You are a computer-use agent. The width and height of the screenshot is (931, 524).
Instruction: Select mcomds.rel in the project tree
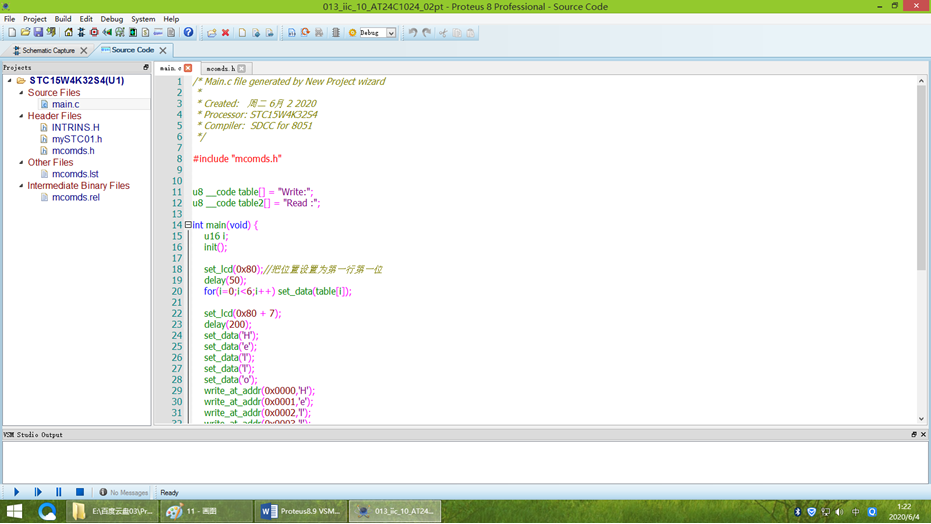tap(75, 197)
